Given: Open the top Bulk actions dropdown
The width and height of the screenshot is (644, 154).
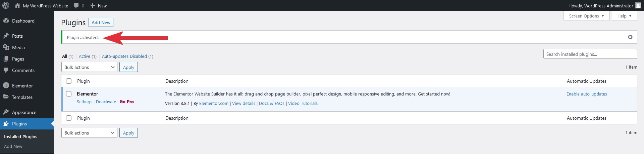Looking at the screenshot, I should pyautogui.click(x=89, y=67).
